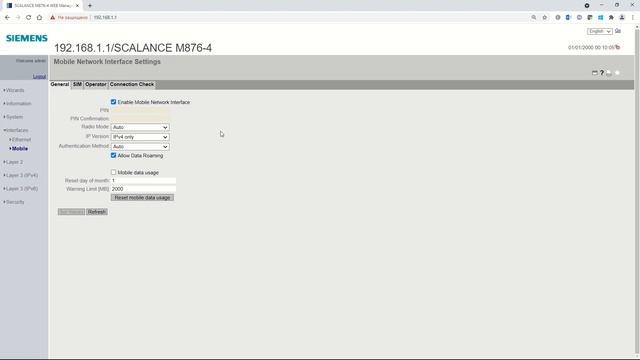Toggle the Allow Data Roaming checkbox
This screenshot has width=640, height=360.
pyautogui.click(x=113, y=155)
